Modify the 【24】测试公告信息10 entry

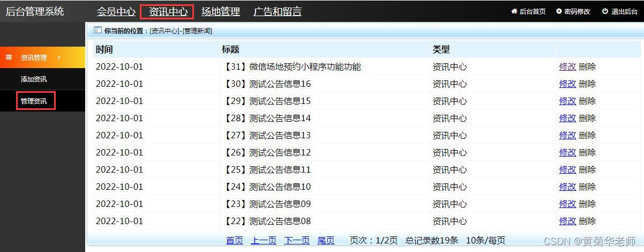(567, 187)
